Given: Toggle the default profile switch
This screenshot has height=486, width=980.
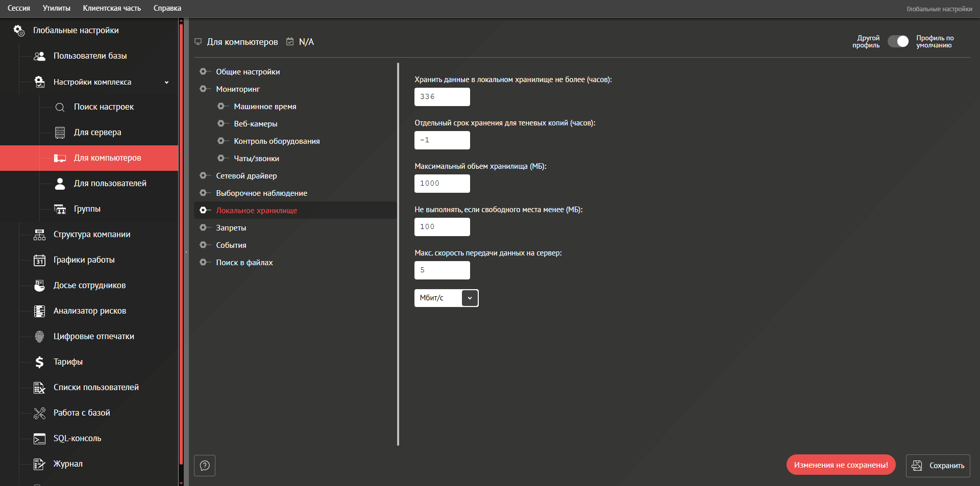Looking at the screenshot, I should click(x=898, y=42).
